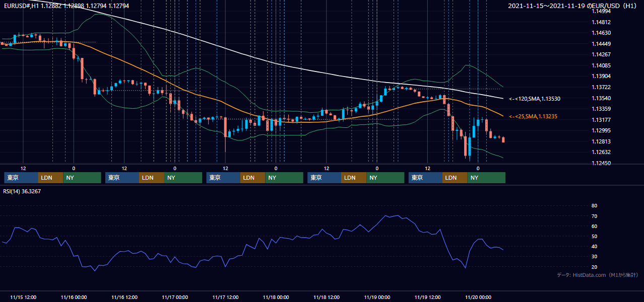Image resolution: width=644 pixels, height=302 pixels.
Task: Click price axis label 1.14085
Action: point(601,65)
